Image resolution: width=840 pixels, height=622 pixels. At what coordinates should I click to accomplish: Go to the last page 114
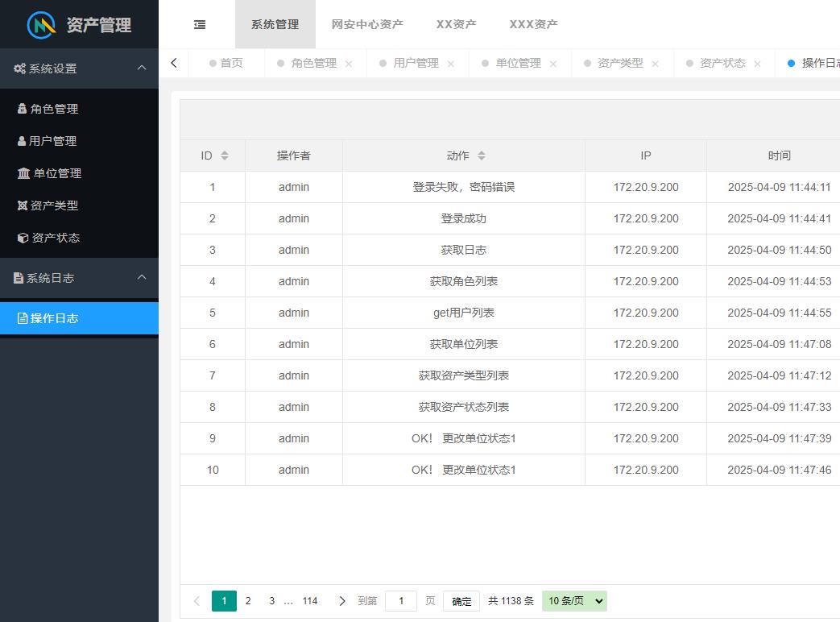(x=310, y=601)
